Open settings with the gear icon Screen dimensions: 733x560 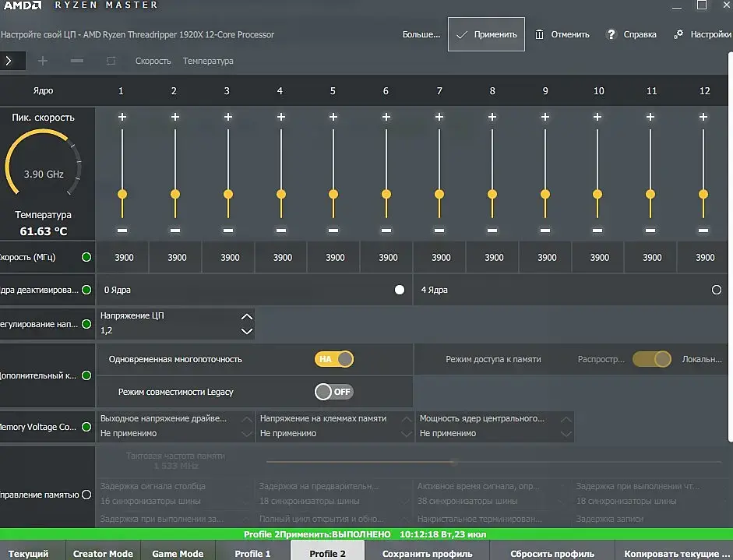[678, 34]
